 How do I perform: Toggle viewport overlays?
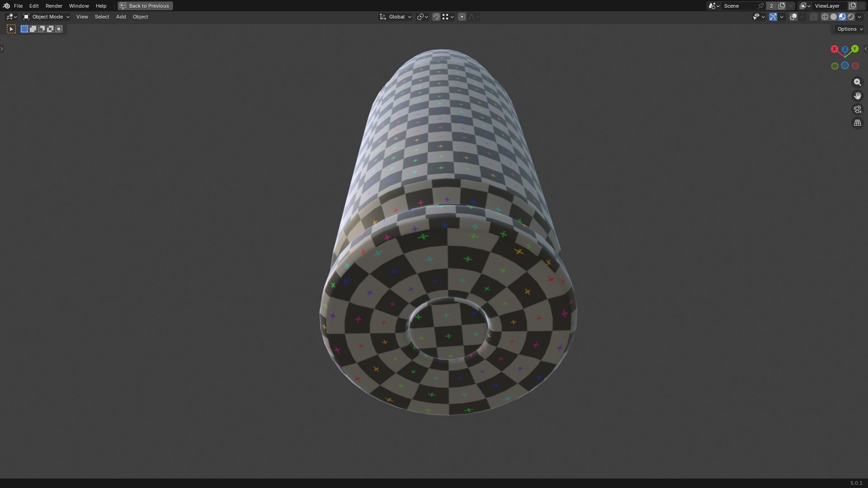coord(793,17)
